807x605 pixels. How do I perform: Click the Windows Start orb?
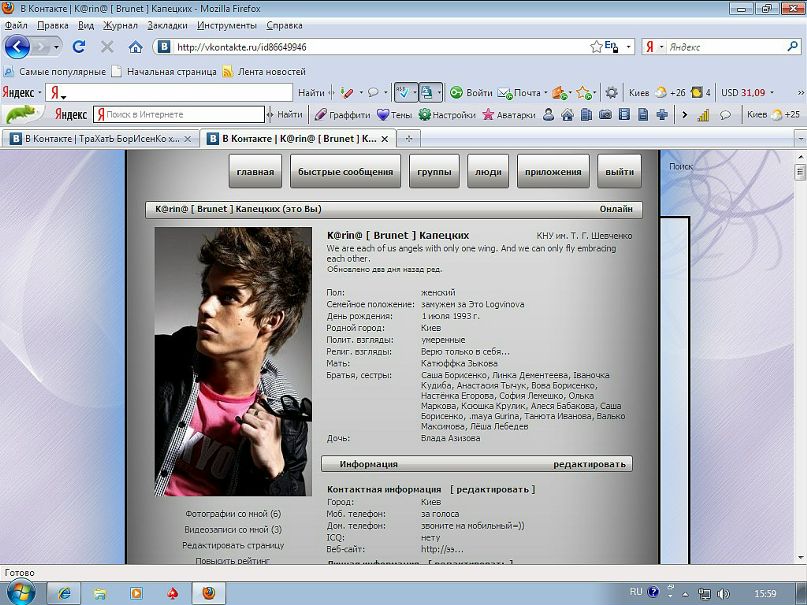point(21,593)
